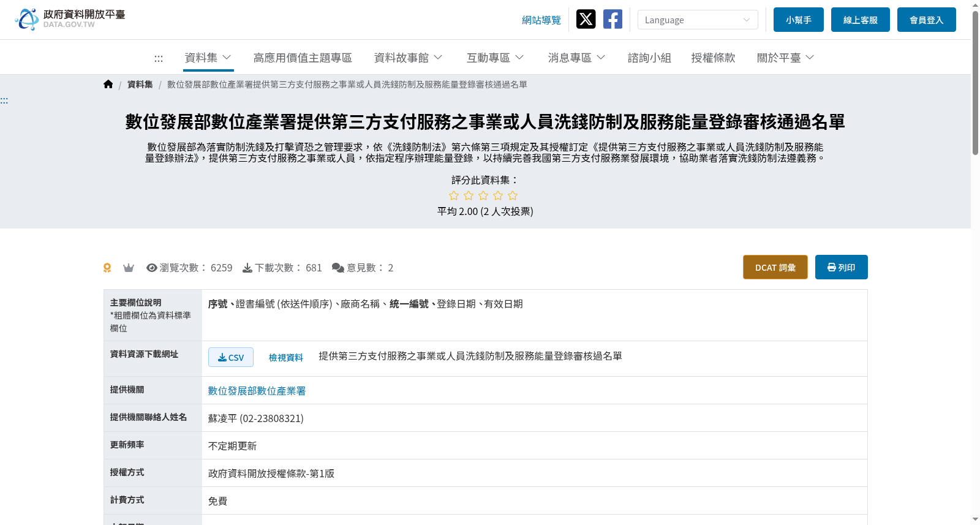Click the accesskey marker left of the title

click(4, 100)
